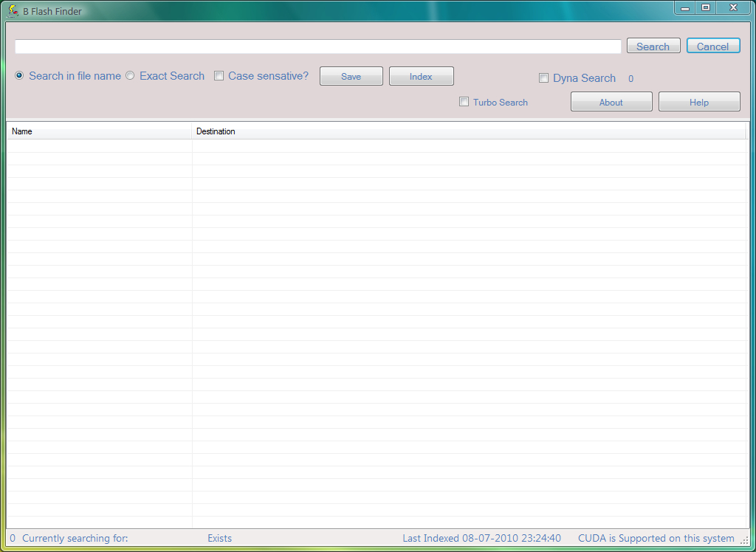
Task: Click the Dyna Search counter showing 0
Action: (630, 78)
